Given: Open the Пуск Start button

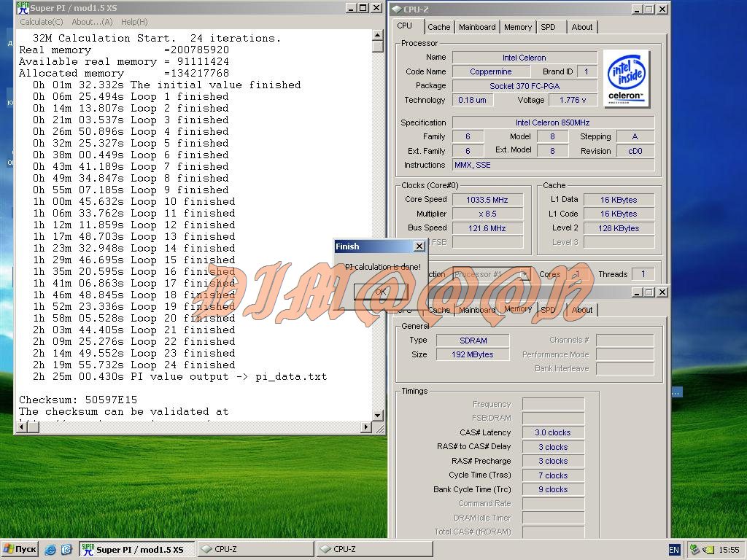Looking at the screenshot, I should pos(20,550).
